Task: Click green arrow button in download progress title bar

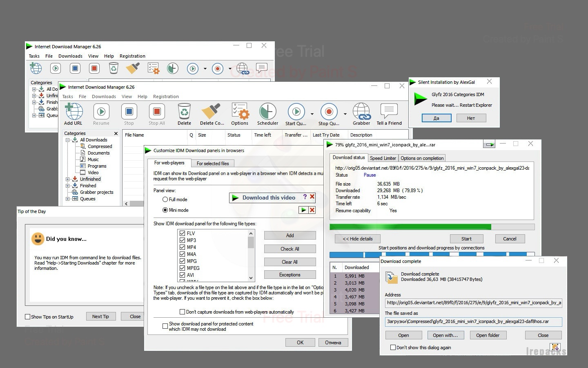Action: tap(490, 144)
